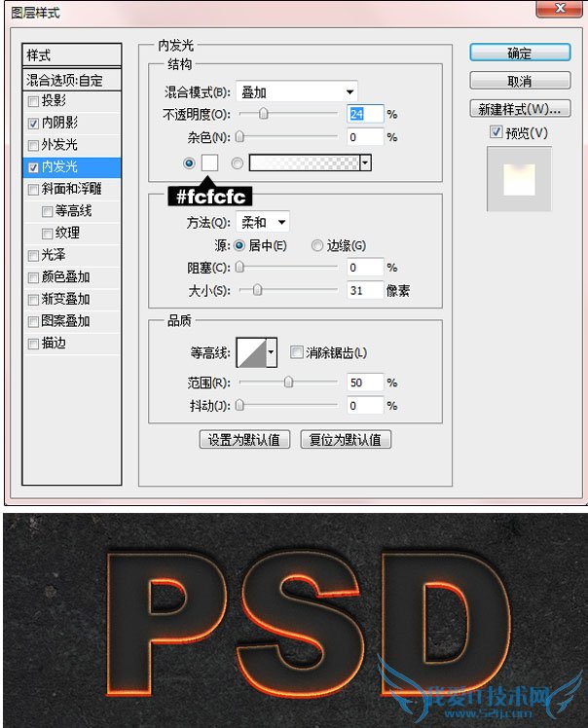
Task: Click the 大小 size slider handle
Action: [x=257, y=290]
